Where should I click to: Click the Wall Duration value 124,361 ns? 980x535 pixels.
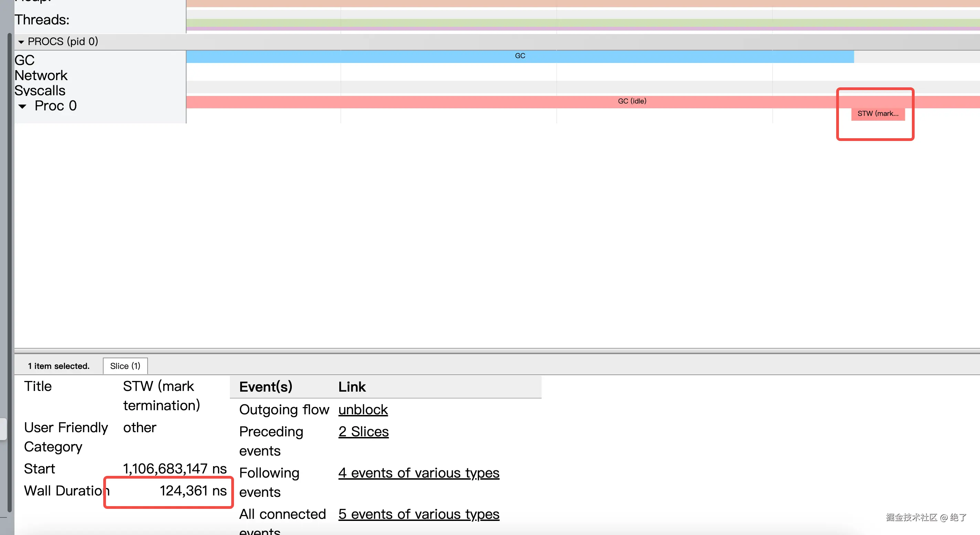point(193,491)
